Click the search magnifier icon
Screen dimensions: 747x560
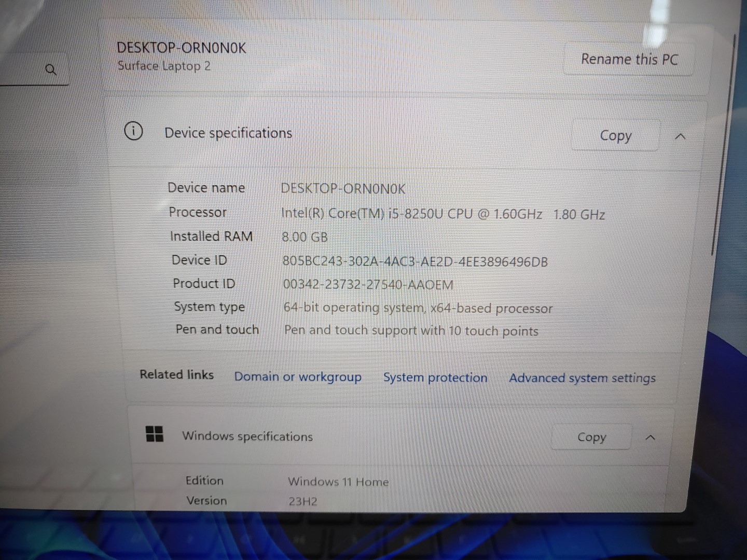51,69
